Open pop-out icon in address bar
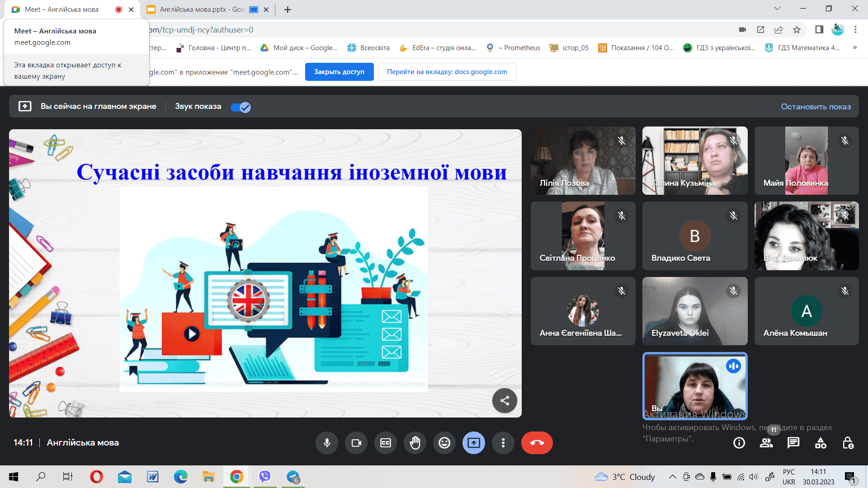This screenshot has height=488, width=868. pos(760,30)
